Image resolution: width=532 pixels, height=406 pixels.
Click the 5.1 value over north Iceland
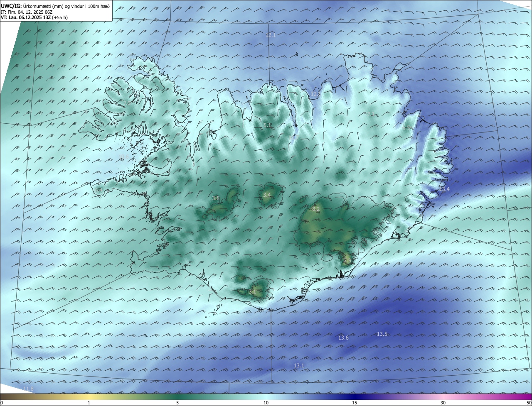coord(267,125)
